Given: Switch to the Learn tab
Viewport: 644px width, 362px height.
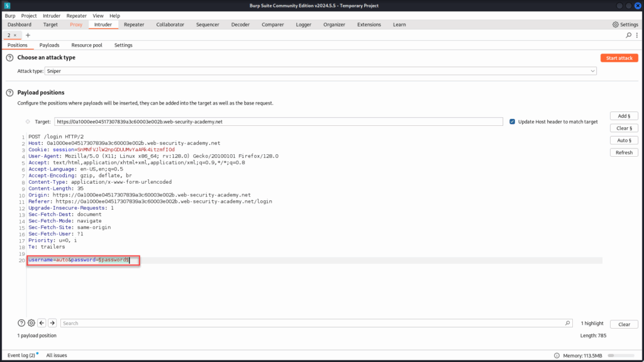Looking at the screenshot, I should (x=399, y=25).
